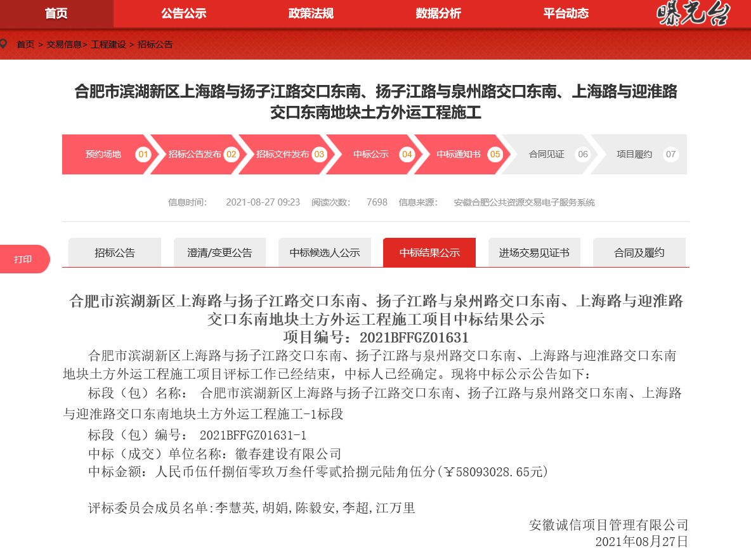
Task: Click the location pin icon in breadcrumb
Action: [x=4, y=44]
